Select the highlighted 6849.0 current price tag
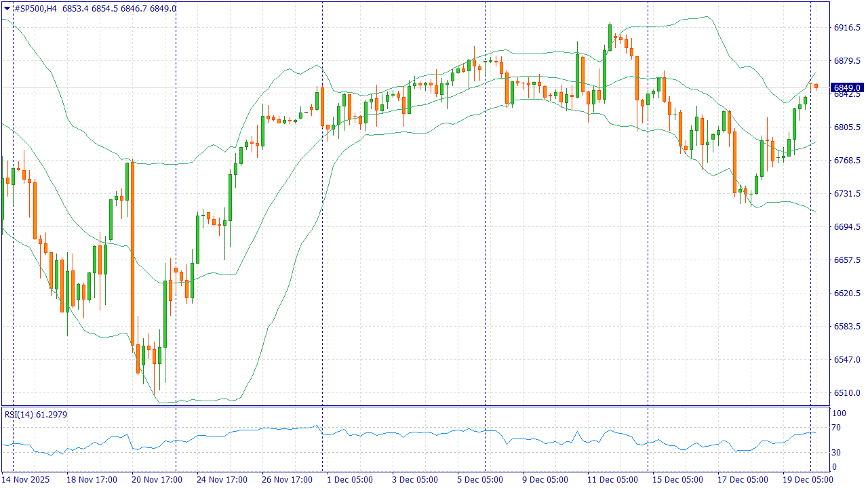 [x=847, y=88]
